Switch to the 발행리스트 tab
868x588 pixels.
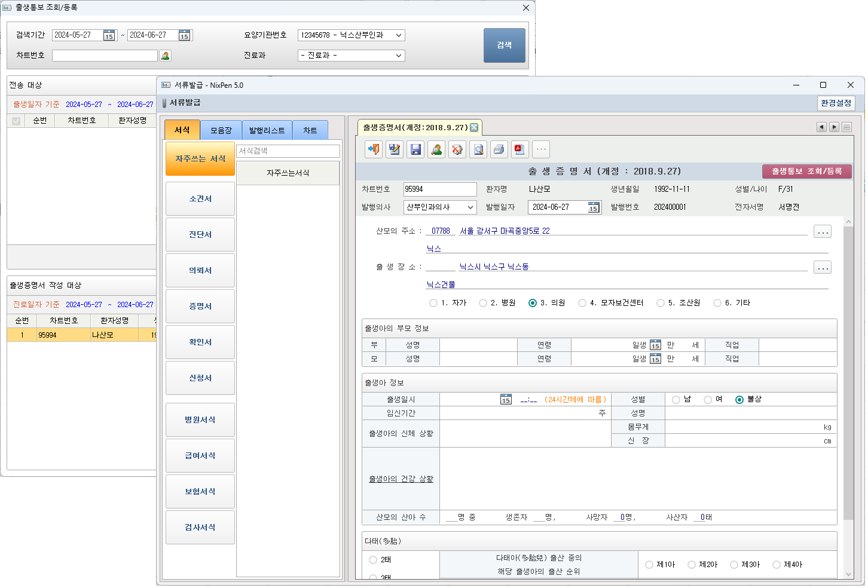[267, 130]
